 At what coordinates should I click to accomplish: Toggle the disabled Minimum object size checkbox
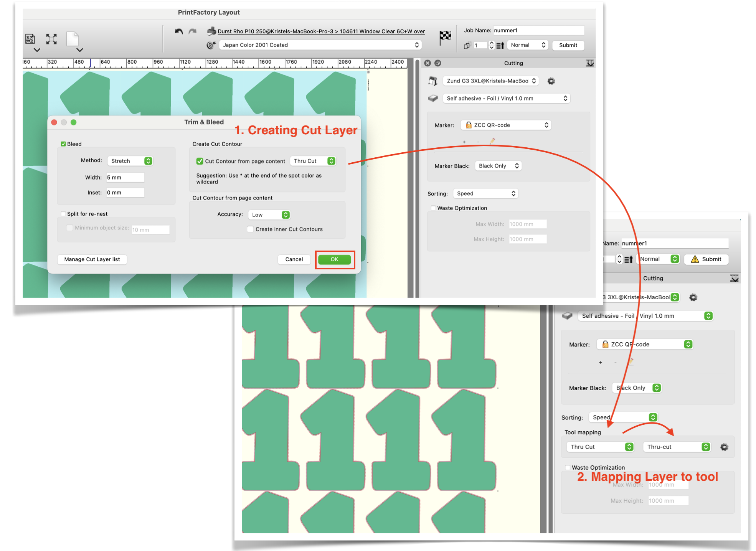click(x=69, y=228)
